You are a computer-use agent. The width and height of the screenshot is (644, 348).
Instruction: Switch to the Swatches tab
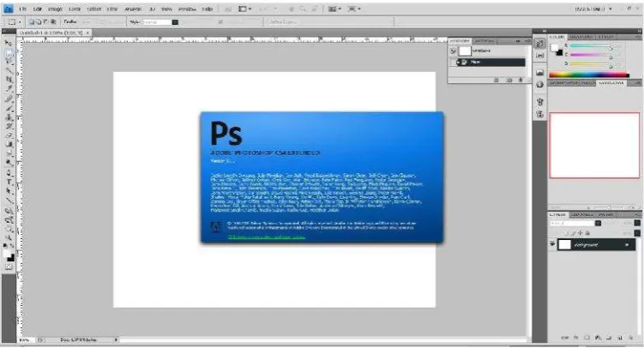(581, 37)
